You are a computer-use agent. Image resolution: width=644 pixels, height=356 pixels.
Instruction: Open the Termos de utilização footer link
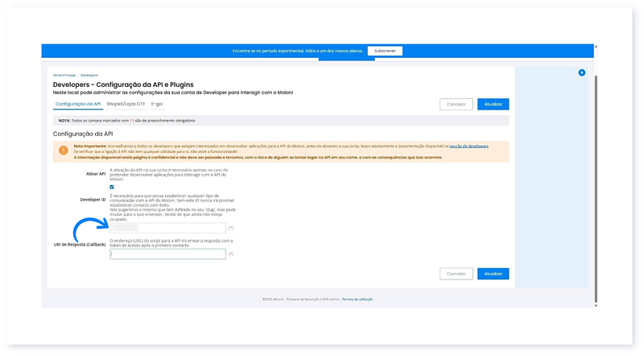tap(357, 299)
